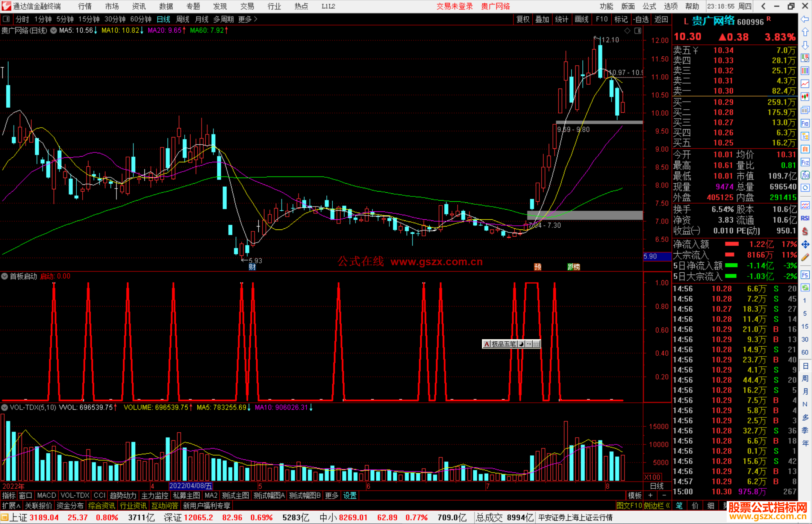This screenshot has width=812, height=524.
Task: Collapse sidebar with 侧边栏 button
Action: click(x=657, y=506)
